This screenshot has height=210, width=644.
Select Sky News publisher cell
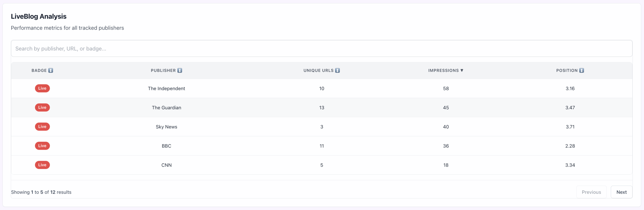coord(167,127)
